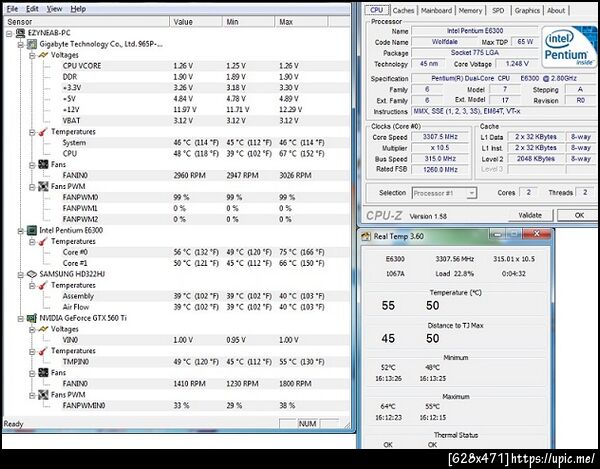Click the Real Temp Load 22.8% reading
Image resolution: width=600 pixels, height=469 pixels.
coord(454,274)
